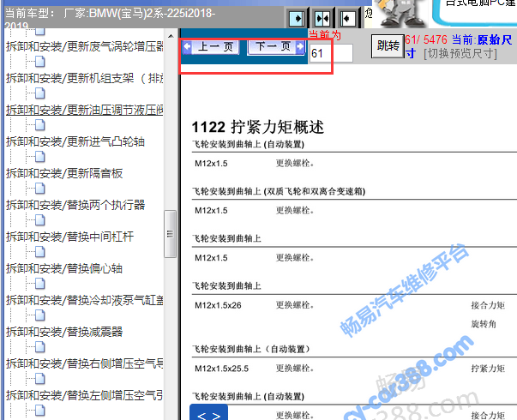Open 拆卸和安装/更新隔音板 tree item

[64, 173]
